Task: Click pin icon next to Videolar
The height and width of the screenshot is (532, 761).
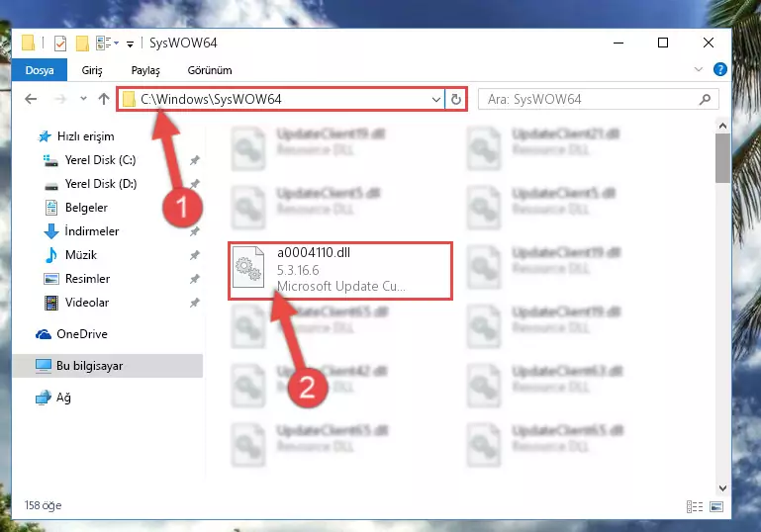Action: click(195, 303)
